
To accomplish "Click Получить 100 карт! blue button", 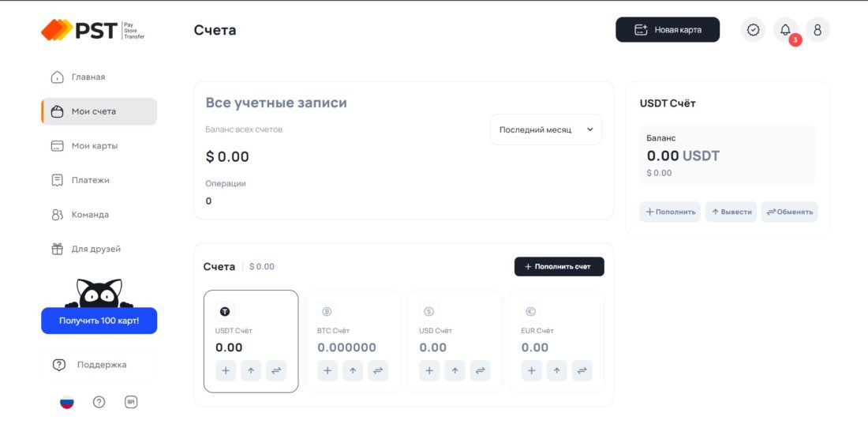I will (99, 321).
